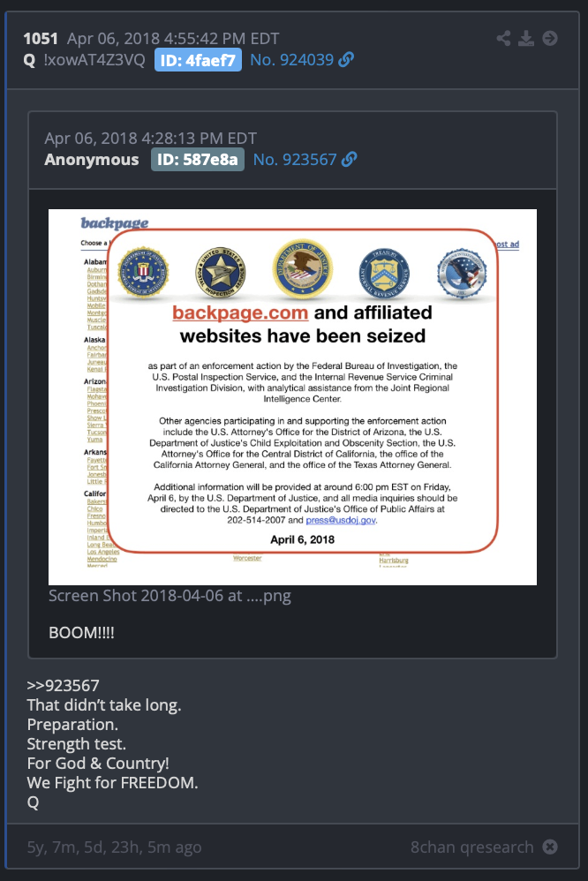Click the Postal Inspection Service seal
This screenshot has width=588, height=881.
pos(221,273)
